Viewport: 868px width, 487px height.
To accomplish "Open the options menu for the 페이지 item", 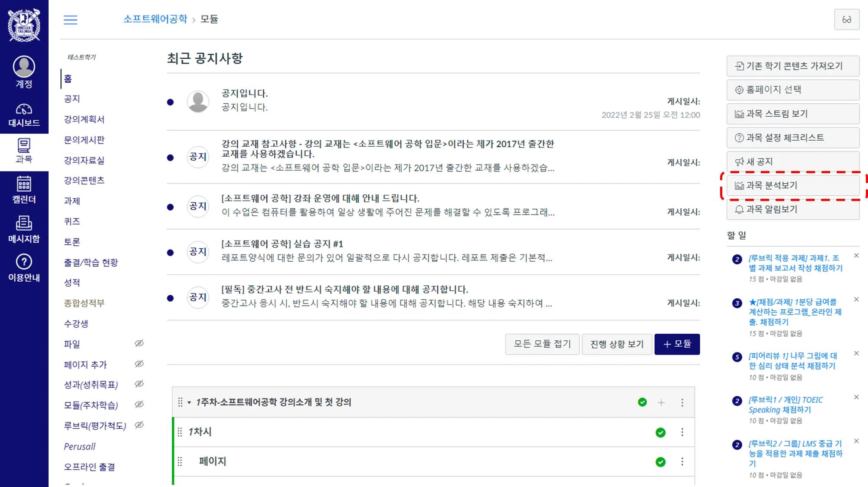I will tap(682, 461).
